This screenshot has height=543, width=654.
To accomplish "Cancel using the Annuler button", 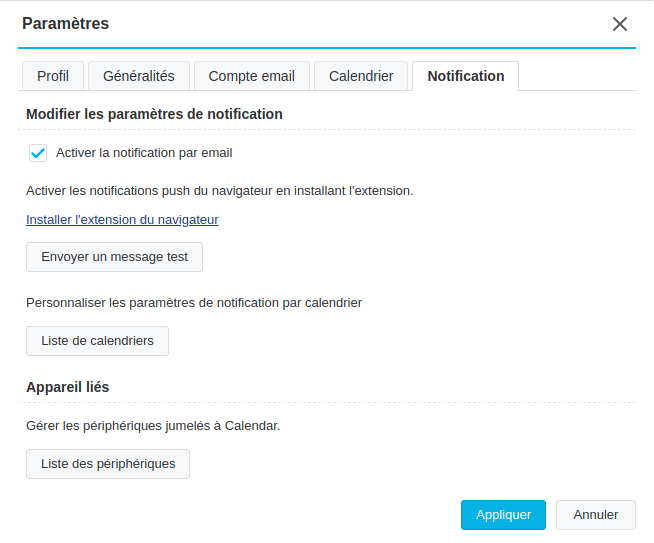I will (596, 515).
